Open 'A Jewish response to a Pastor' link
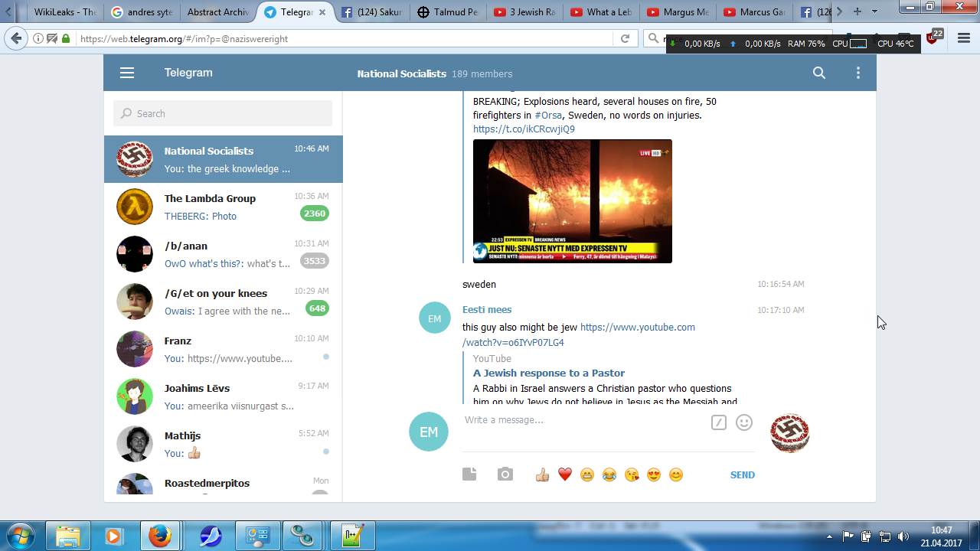The width and height of the screenshot is (980, 551). tap(549, 373)
